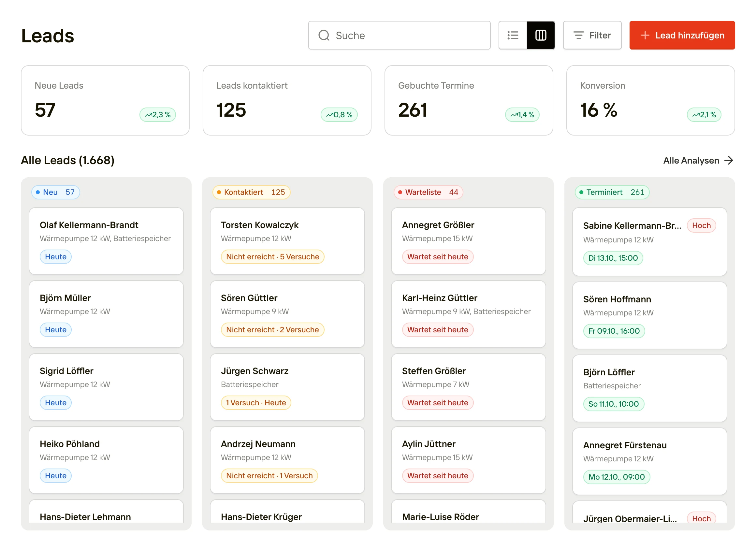
Task: Click appointment Di 13.10., 15:00 badge
Action: tap(613, 258)
